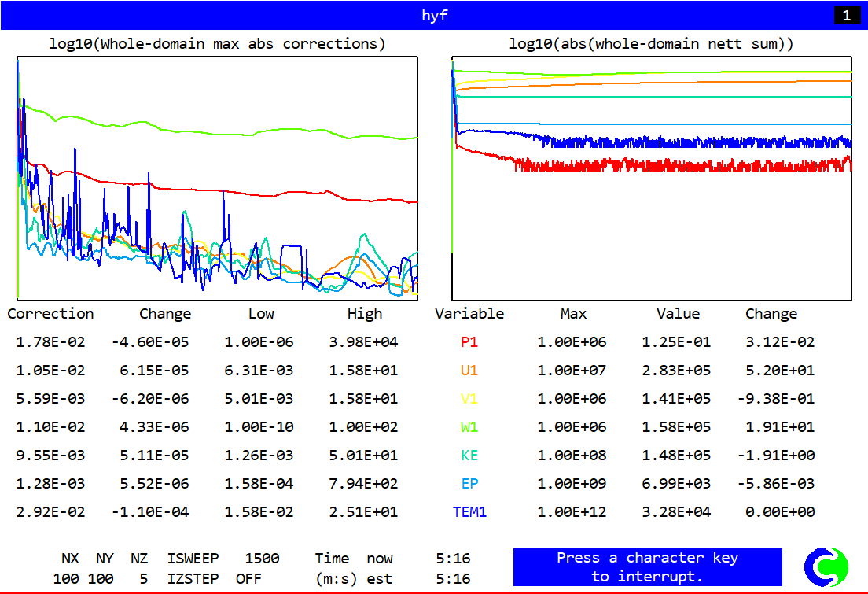Click the green-blue swirl logo icon
This screenshot has width=868, height=594.
[826, 567]
